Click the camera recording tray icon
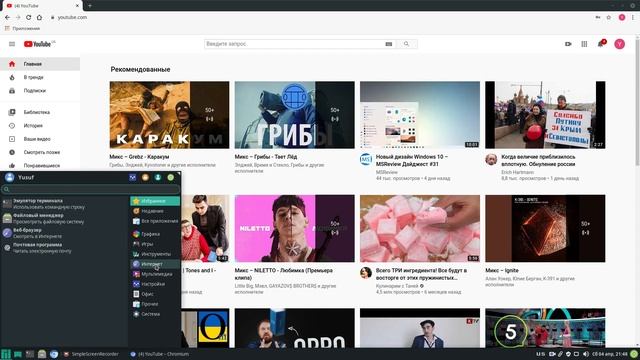 (552, 354)
